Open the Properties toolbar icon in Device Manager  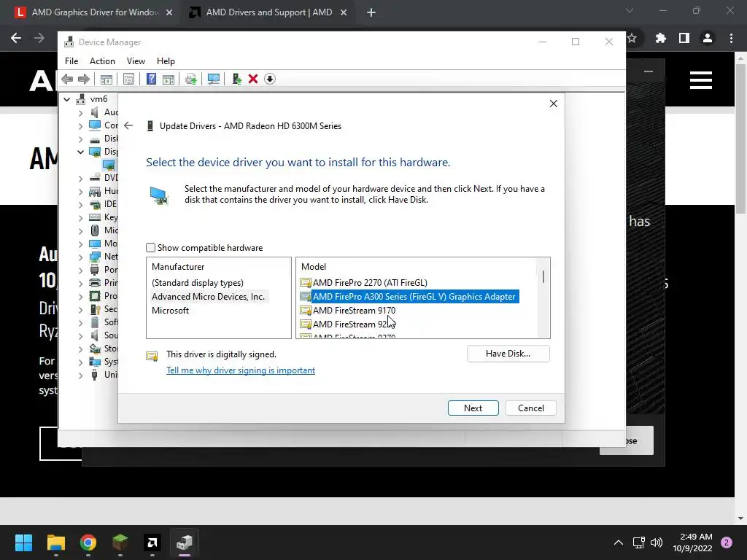tap(128, 79)
